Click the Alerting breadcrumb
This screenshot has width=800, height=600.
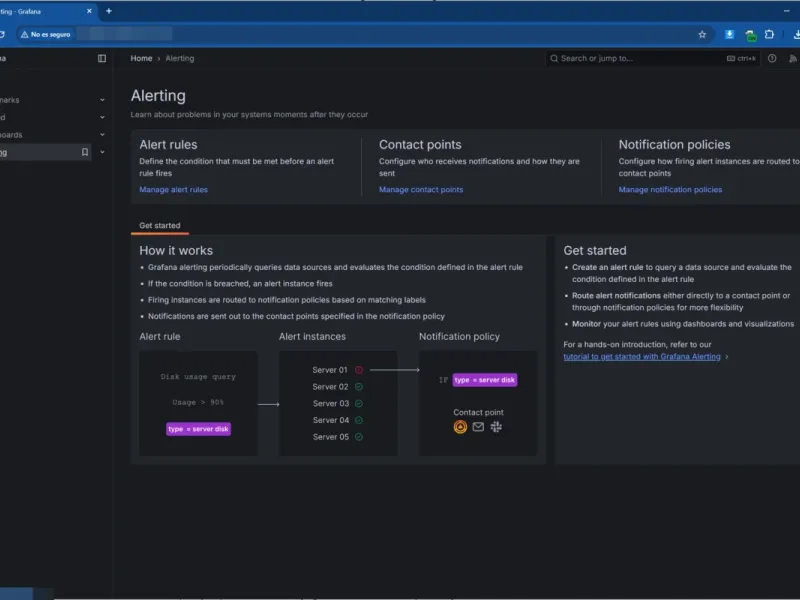click(180, 58)
